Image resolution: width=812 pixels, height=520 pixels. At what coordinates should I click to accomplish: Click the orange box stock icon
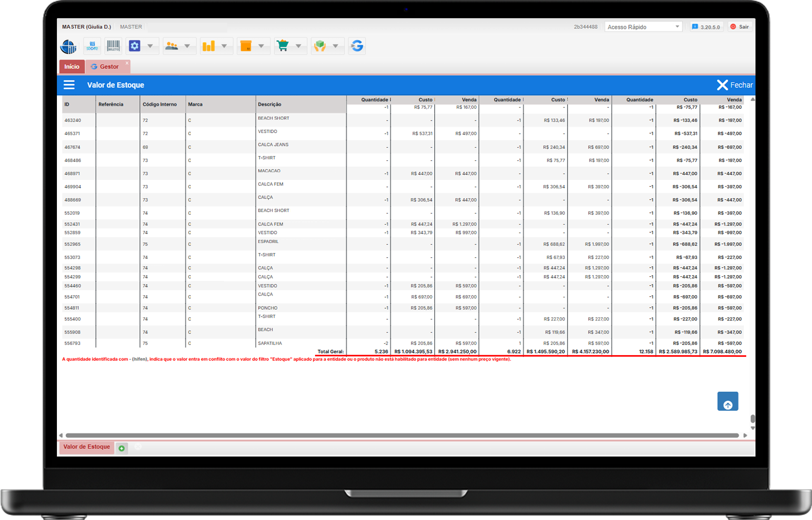246,46
